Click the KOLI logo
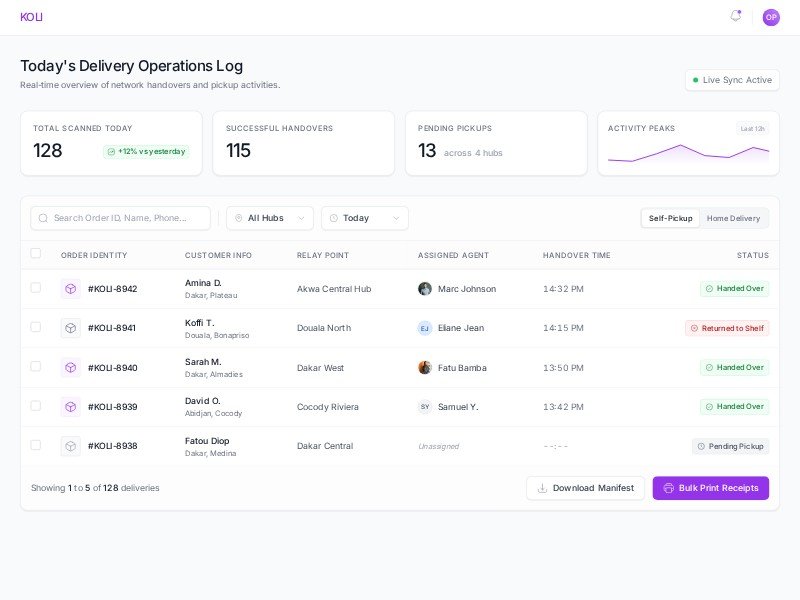Image resolution: width=800 pixels, height=600 pixels. coord(31,17)
